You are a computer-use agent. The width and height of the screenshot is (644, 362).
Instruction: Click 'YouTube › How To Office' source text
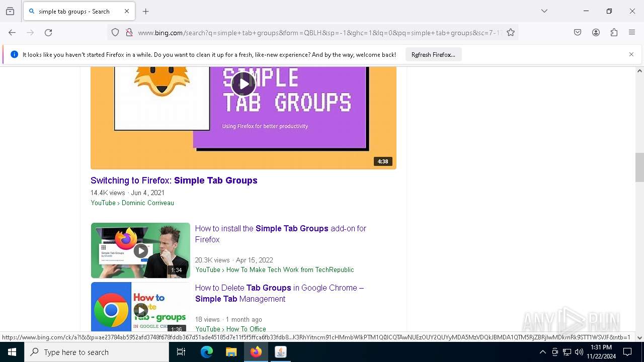coord(230,329)
